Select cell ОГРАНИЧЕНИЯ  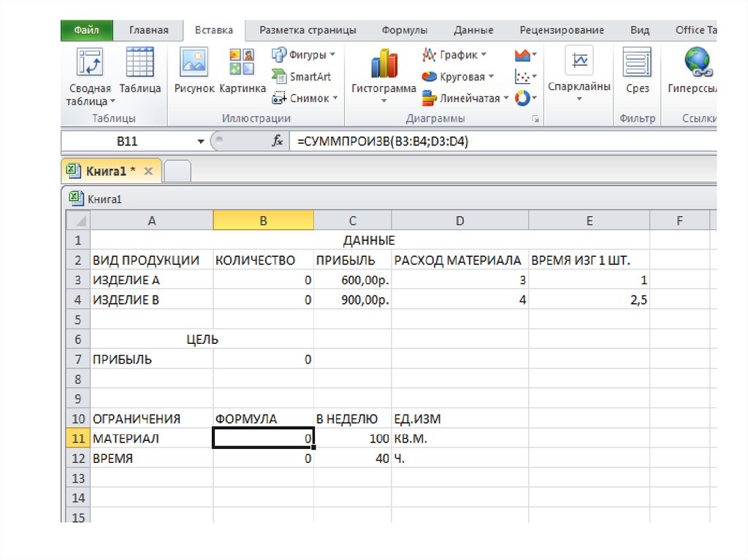point(152,419)
